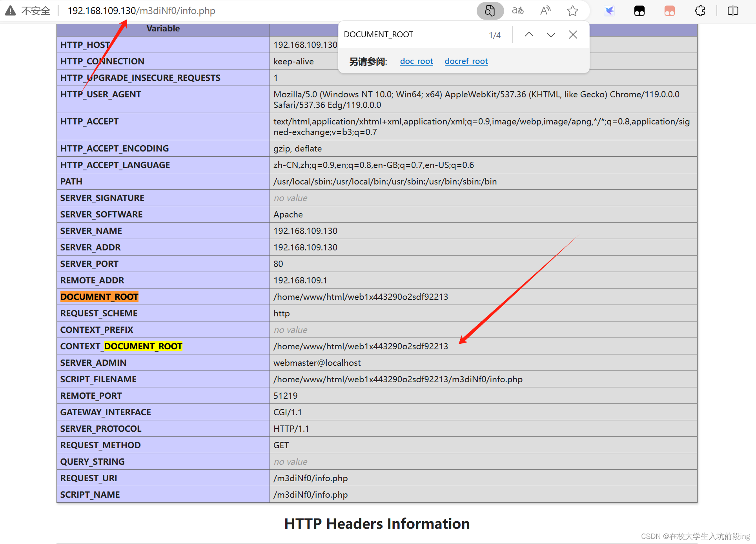The image size is (756, 544).
Task: Click the find on page icon
Action: (490, 11)
